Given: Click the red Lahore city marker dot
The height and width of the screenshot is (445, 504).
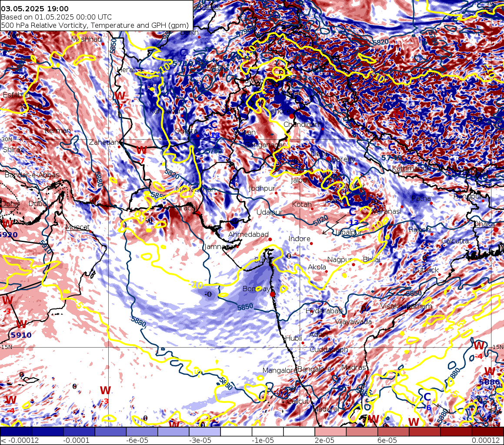Looking at the screenshot, I should click(x=291, y=116).
